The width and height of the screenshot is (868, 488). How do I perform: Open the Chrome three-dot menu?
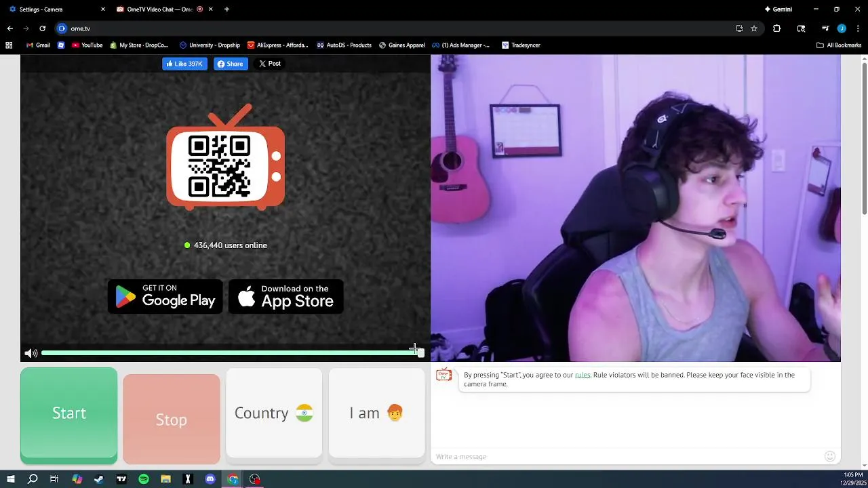(858, 28)
